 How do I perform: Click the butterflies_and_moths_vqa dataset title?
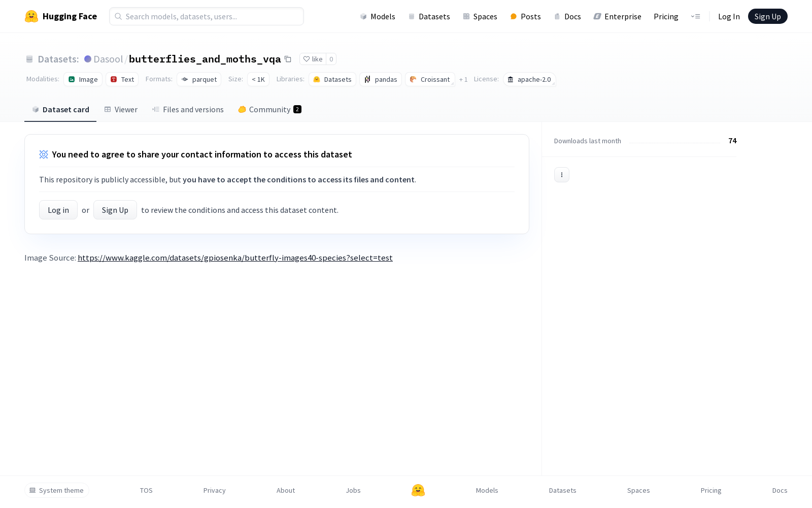pyautogui.click(x=205, y=59)
